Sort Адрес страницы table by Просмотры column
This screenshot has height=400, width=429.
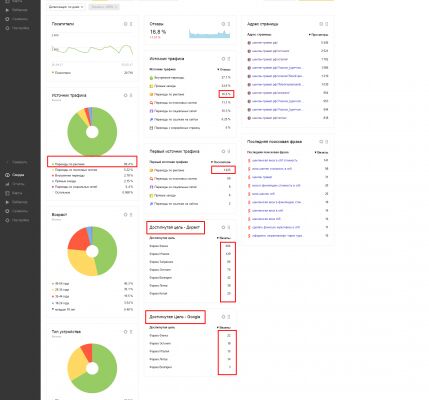click(x=318, y=34)
